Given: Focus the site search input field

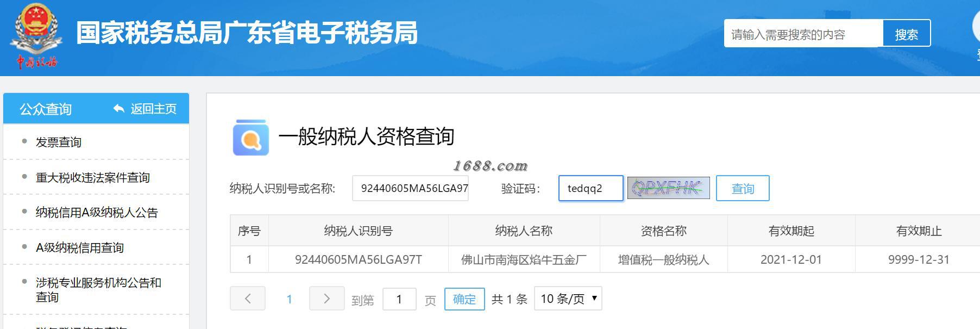Looking at the screenshot, I should click(803, 34).
